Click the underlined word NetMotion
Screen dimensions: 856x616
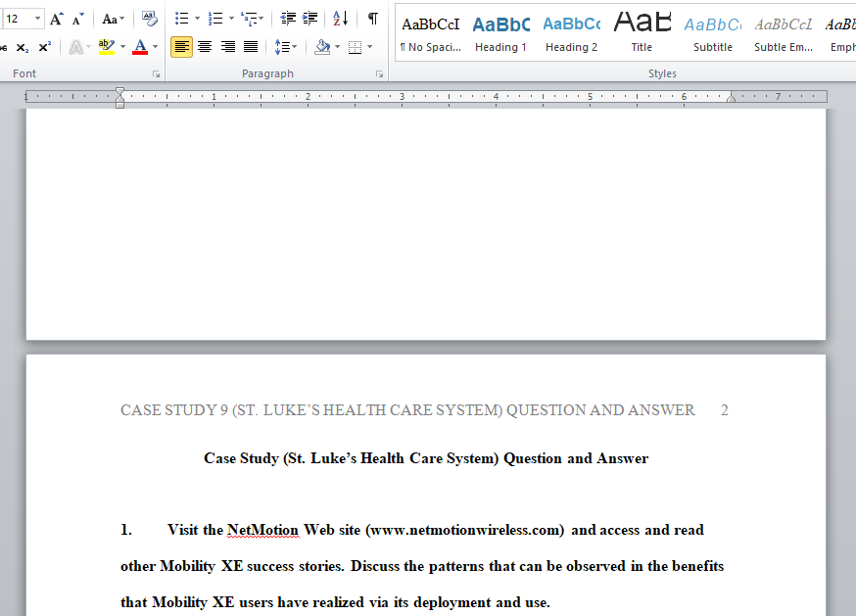coord(262,530)
